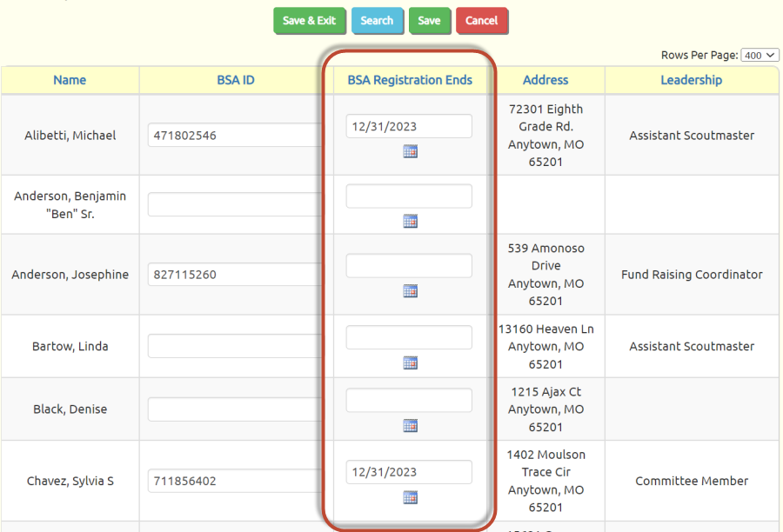Screen dimensions: 783x532
Task: Sort by the Name column header
Action: pos(70,80)
